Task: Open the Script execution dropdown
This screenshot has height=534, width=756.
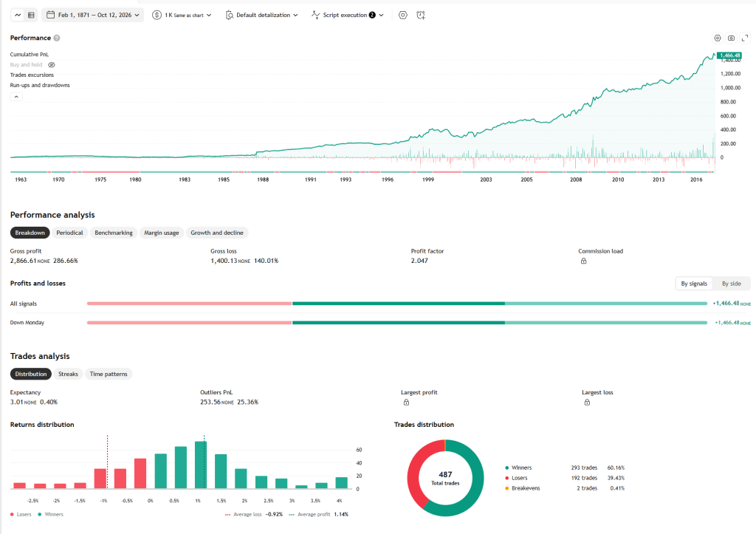Action: click(x=348, y=15)
